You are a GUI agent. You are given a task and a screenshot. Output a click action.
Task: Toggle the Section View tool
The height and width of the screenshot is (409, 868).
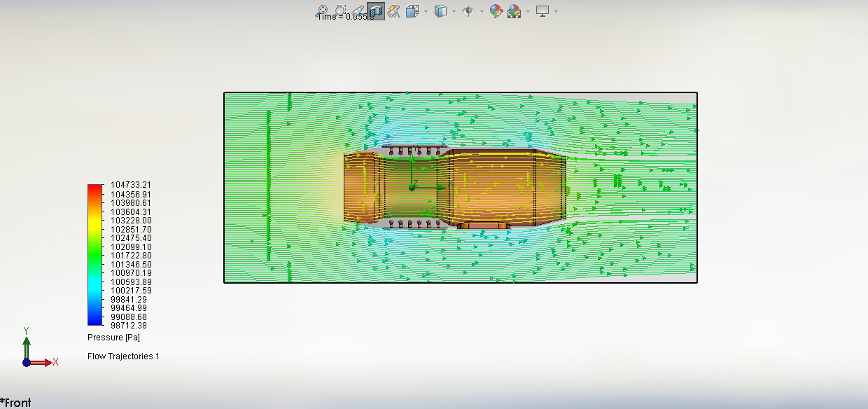click(376, 11)
